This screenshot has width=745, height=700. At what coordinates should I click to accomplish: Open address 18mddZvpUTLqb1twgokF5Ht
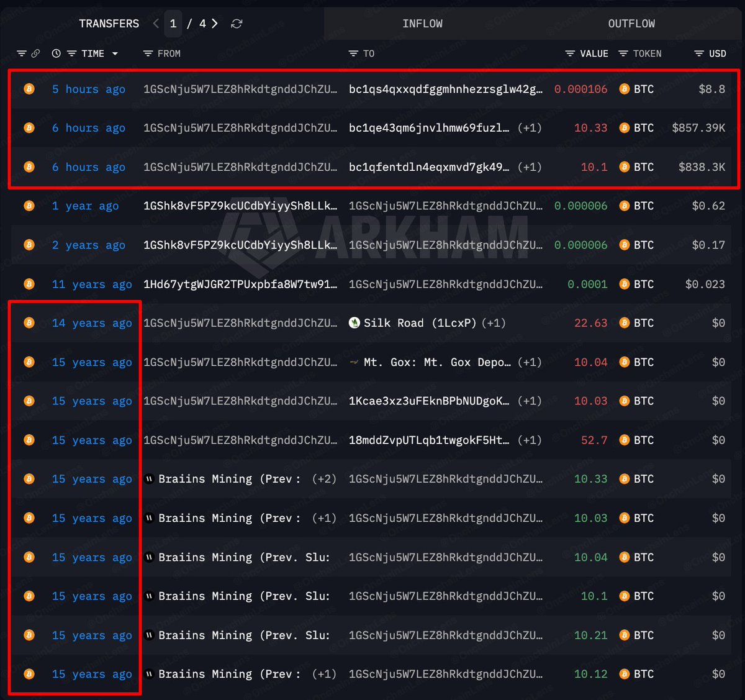(x=429, y=440)
